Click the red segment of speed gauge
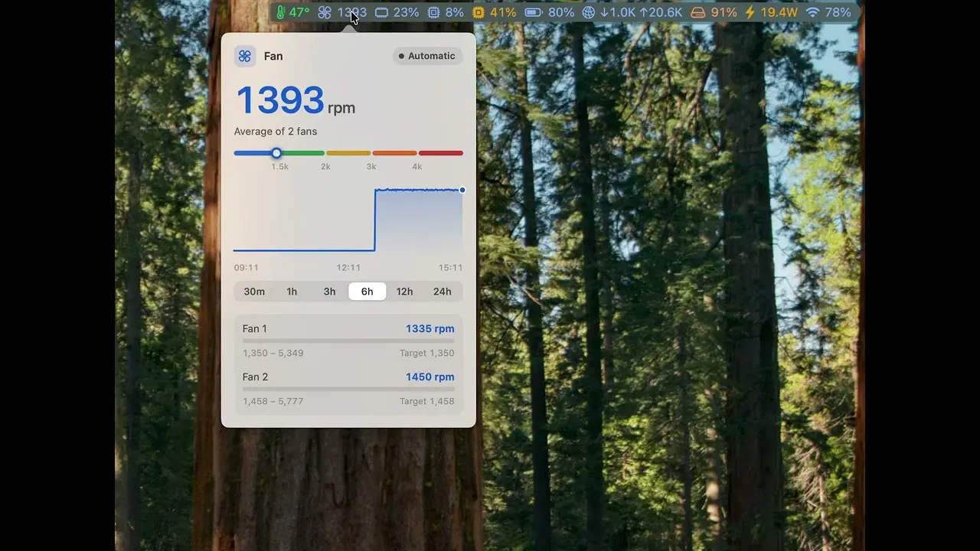This screenshot has height=551, width=980. 441,153
